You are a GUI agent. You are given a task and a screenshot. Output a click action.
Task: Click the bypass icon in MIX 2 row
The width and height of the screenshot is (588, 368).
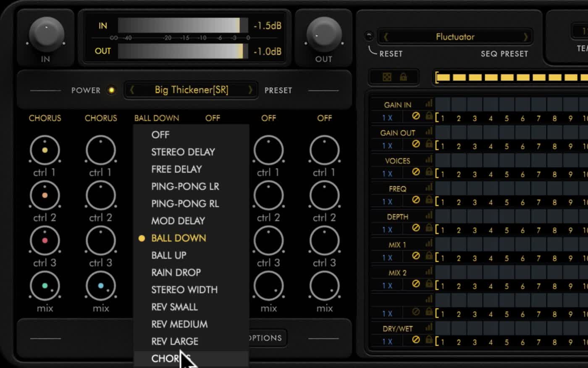pyautogui.click(x=416, y=284)
